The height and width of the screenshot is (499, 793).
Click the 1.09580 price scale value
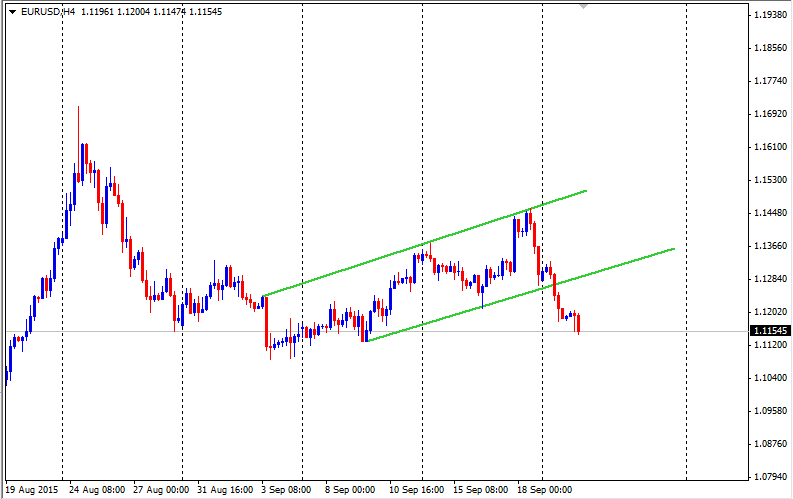(x=770, y=411)
